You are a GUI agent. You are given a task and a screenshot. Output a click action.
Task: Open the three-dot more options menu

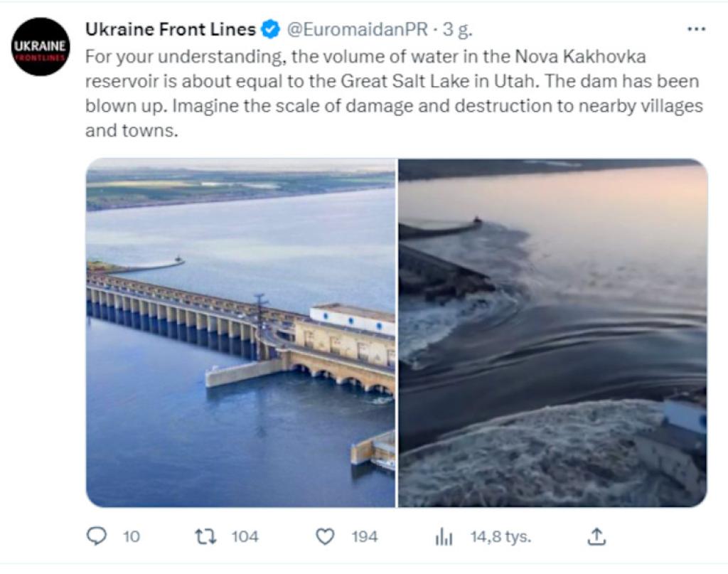click(696, 30)
